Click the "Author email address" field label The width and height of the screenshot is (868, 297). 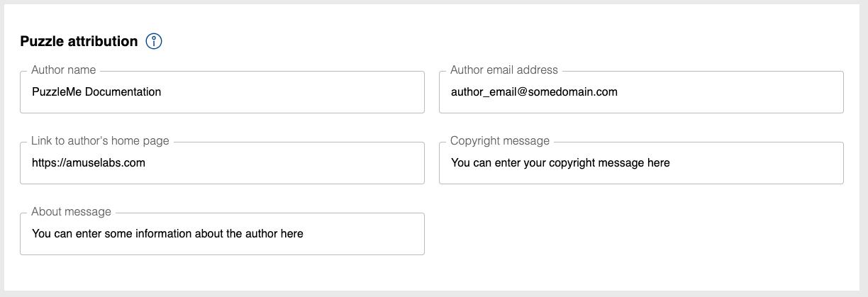[504, 69]
